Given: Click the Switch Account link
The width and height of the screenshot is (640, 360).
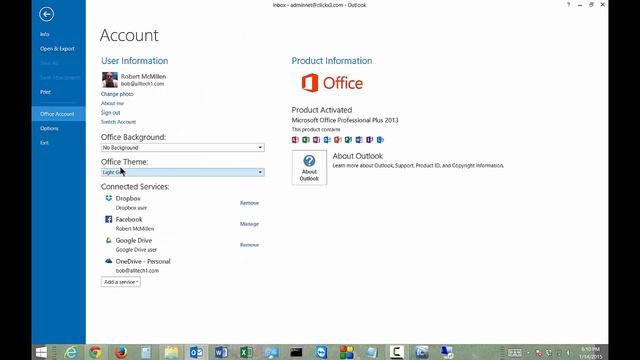Looking at the screenshot, I should coord(118,122).
